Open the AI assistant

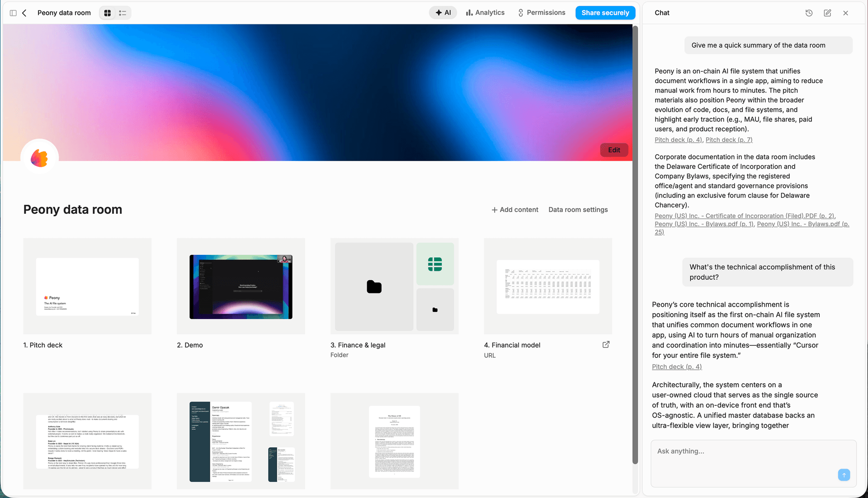[443, 12]
